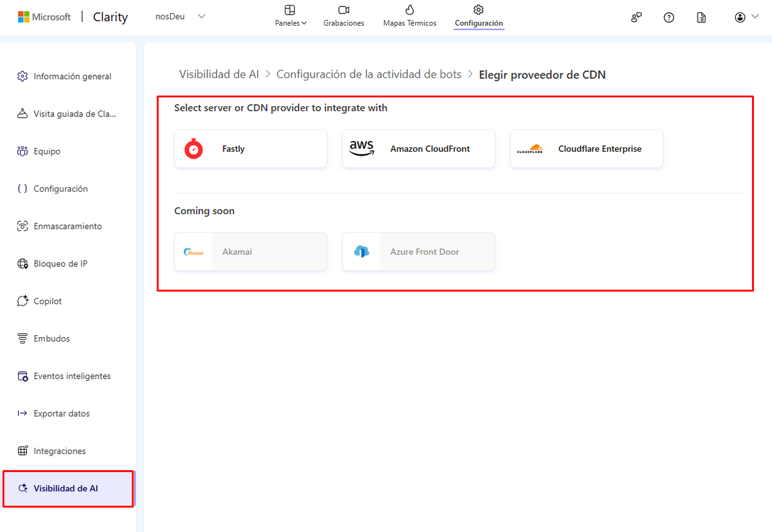Go to the Grabaciones tab
772x532 pixels.
pyautogui.click(x=344, y=17)
